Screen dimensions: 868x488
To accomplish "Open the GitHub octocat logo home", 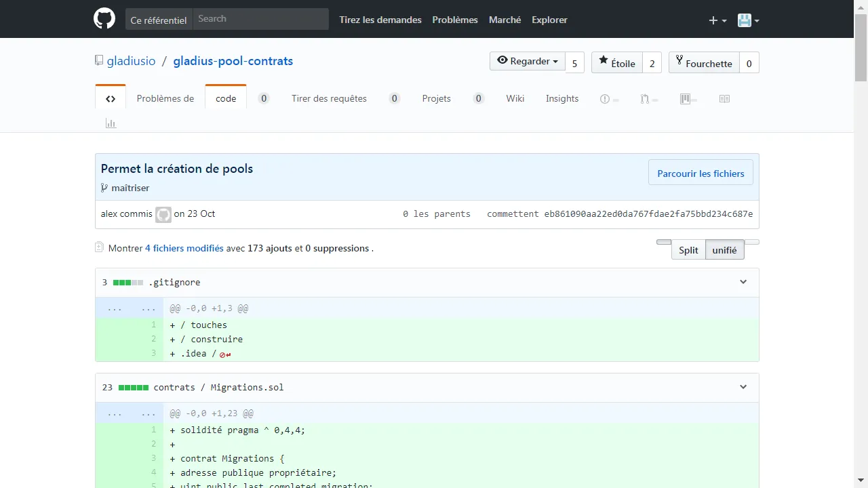I will [104, 19].
